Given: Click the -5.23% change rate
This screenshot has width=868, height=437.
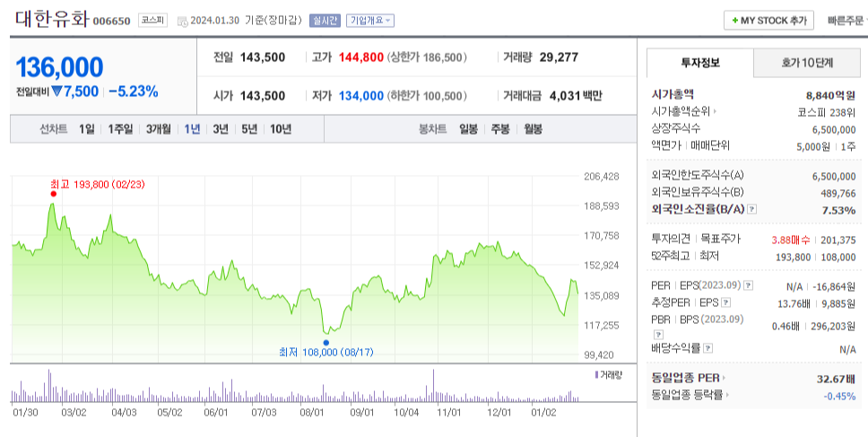Looking at the screenshot, I should click(134, 92).
